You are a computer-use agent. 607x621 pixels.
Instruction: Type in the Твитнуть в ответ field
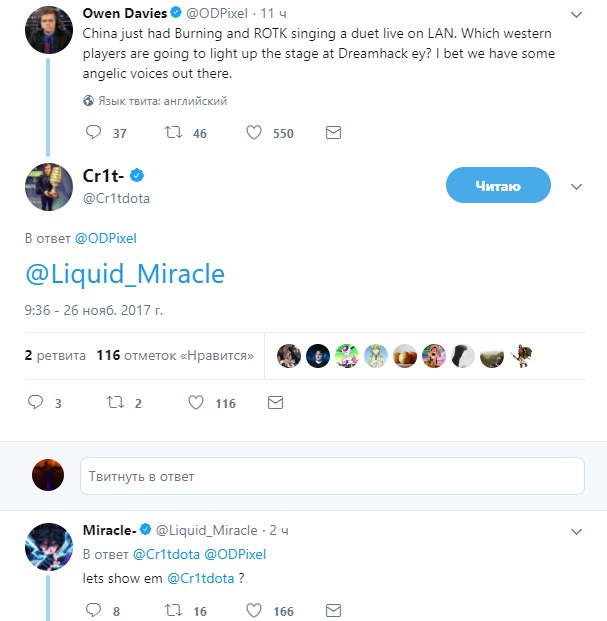pos(332,475)
